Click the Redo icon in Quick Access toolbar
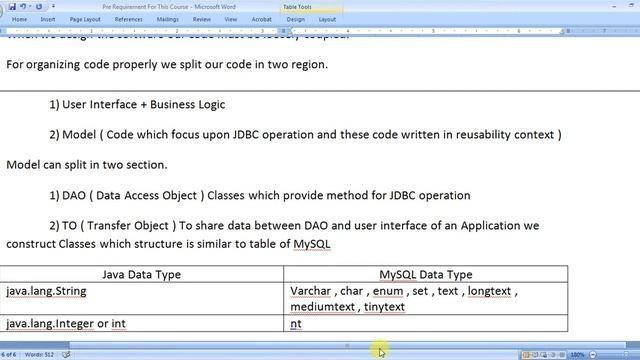 pos(39,7)
